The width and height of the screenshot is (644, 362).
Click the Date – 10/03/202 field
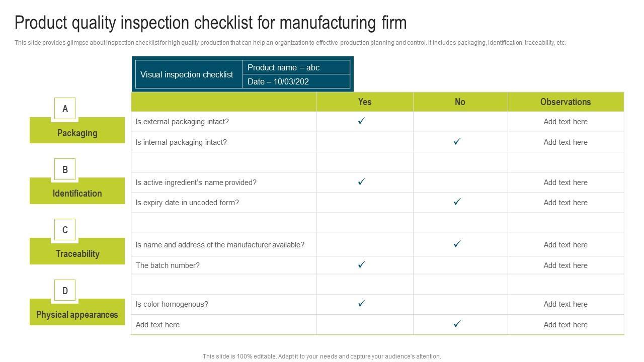tap(278, 81)
